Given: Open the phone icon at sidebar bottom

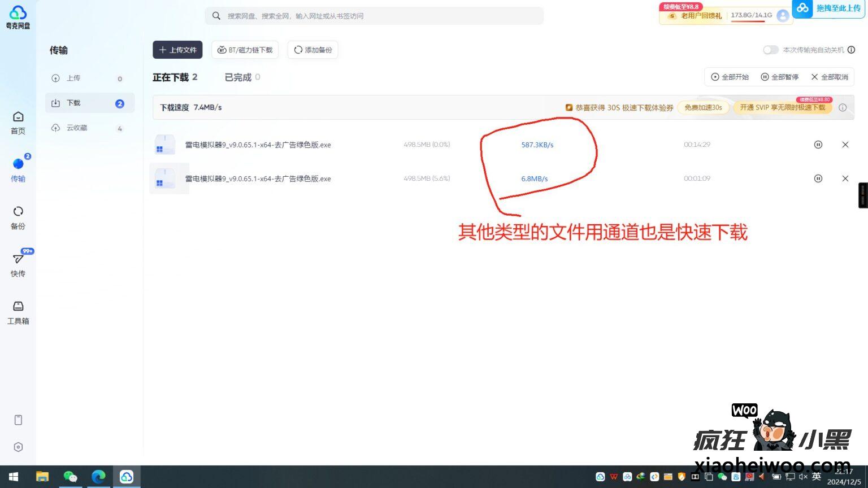Looking at the screenshot, I should (x=18, y=420).
